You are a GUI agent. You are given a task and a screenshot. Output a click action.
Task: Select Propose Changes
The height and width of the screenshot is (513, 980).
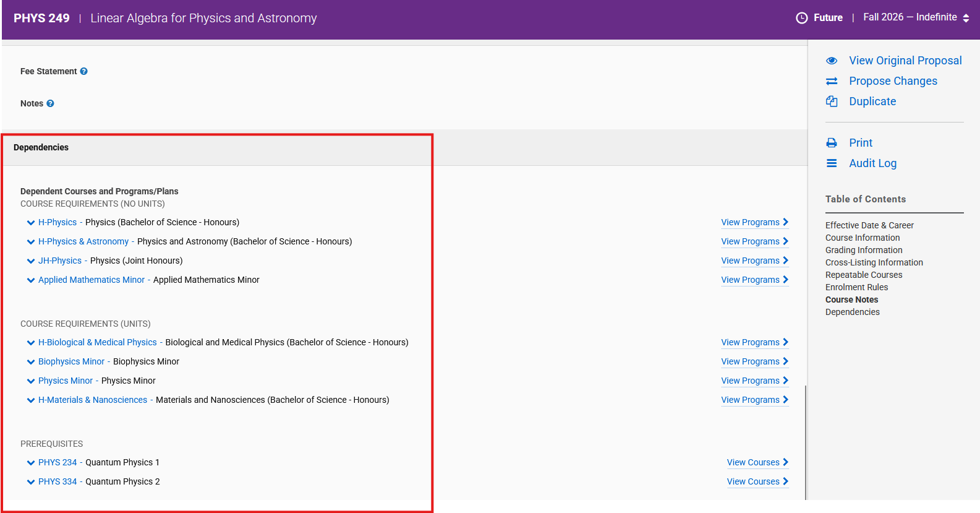coord(893,81)
